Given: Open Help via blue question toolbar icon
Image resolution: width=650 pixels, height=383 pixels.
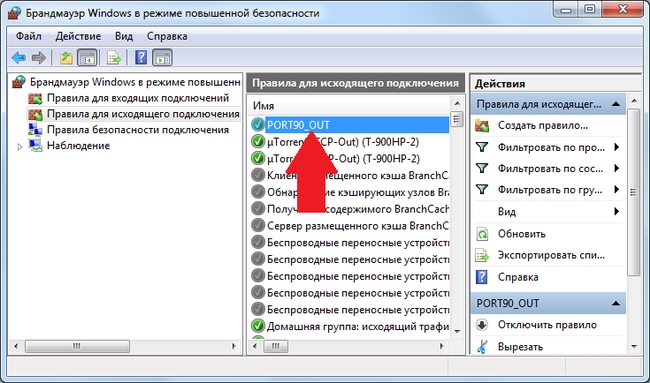Looking at the screenshot, I should point(141,57).
